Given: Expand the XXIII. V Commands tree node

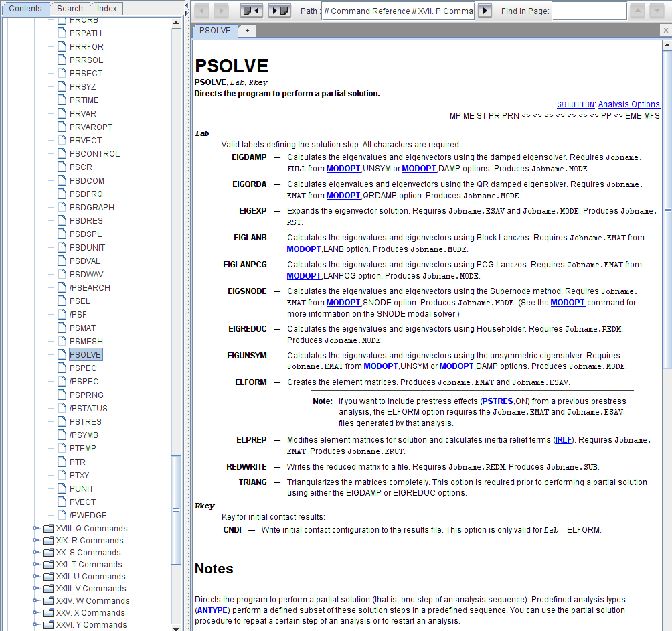Looking at the screenshot, I should click(x=35, y=589).
